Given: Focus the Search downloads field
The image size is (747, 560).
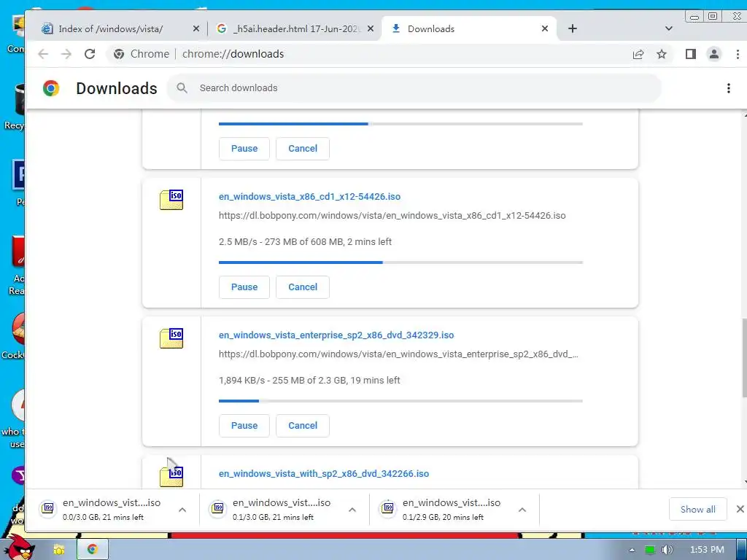Looking at the screenshot, I should pos(414,88).
